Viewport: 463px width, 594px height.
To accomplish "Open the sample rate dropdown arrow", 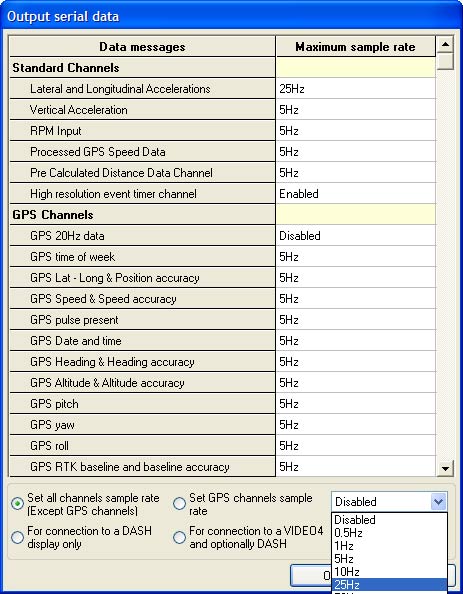I will (438, 502).
